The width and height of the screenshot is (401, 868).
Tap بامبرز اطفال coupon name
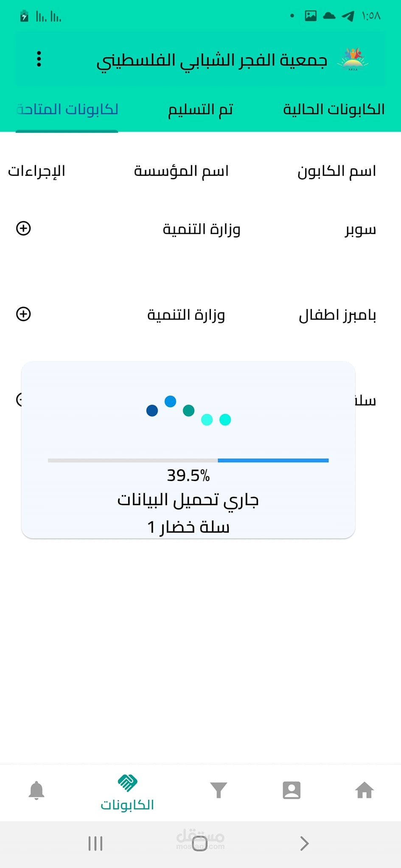coord(337,315)
